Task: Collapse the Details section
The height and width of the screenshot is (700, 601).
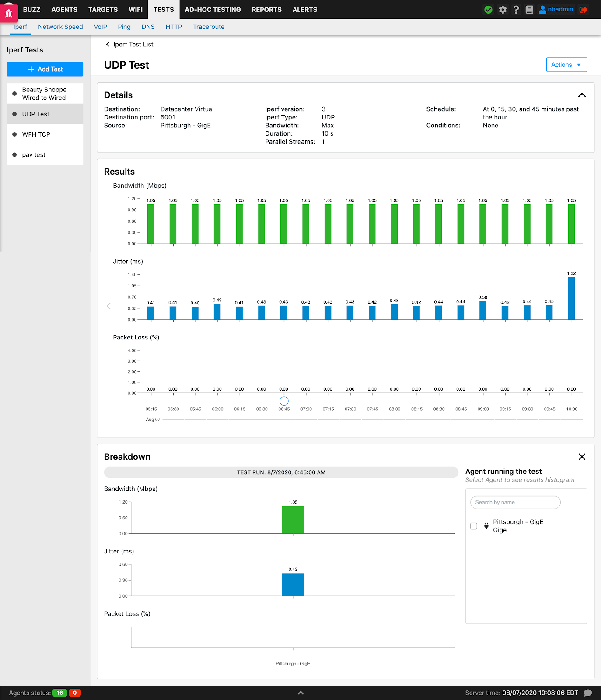Action: [582, 95]
